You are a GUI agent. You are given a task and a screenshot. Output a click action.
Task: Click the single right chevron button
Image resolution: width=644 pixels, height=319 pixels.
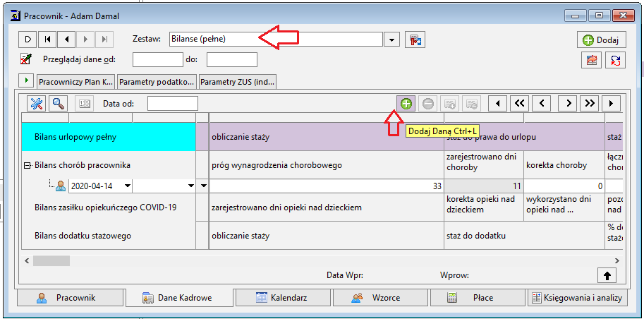click(x=569, y=104)
